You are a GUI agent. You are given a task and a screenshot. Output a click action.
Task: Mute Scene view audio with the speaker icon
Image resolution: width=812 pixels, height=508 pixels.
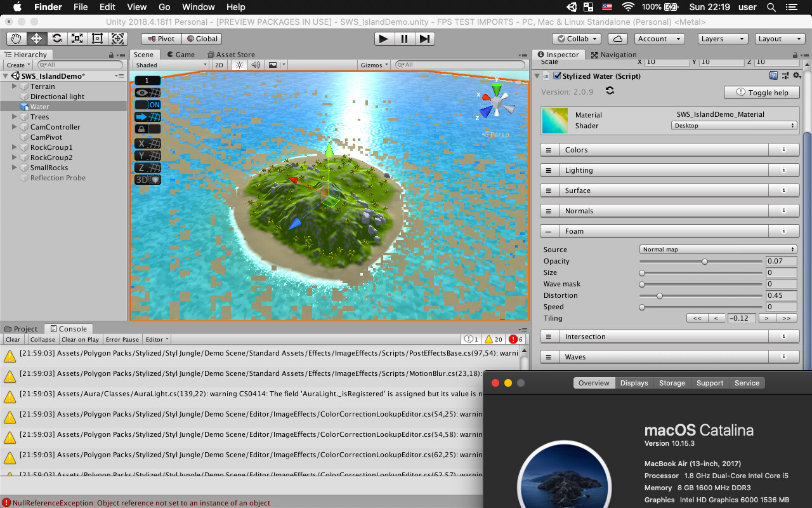pyautogui.click(x=256, y=64)
